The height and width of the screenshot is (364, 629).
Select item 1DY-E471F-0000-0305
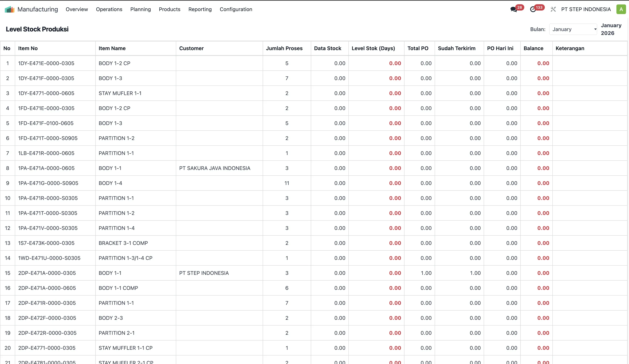[x=46, y=78]
